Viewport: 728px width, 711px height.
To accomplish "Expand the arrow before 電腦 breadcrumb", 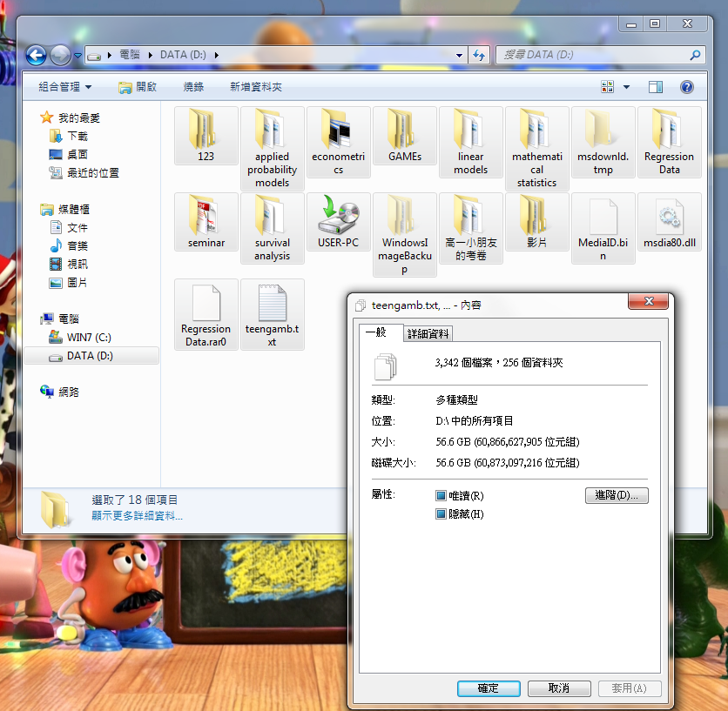I will (x=110, y=55).
